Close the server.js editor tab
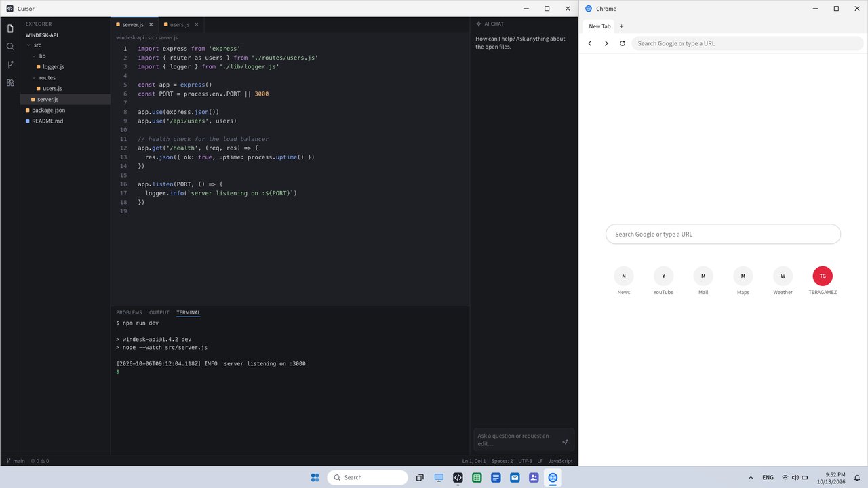The image size is (868, 488). 150,24
